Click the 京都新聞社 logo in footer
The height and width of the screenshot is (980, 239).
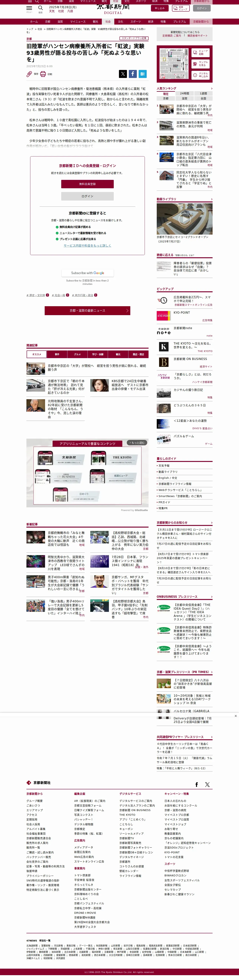tap(39, 783)
